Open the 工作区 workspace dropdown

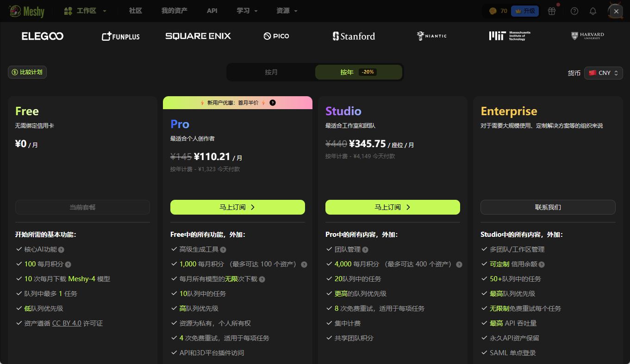tap(85, 11)
